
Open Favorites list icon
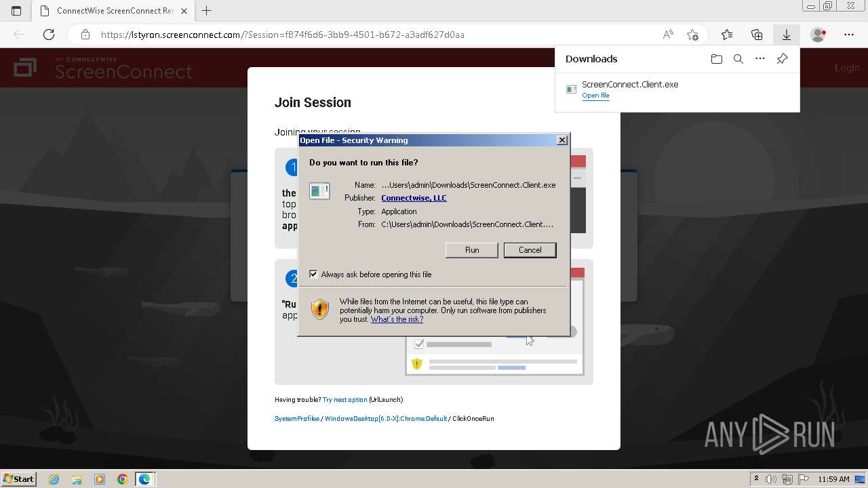click(727, 35)
